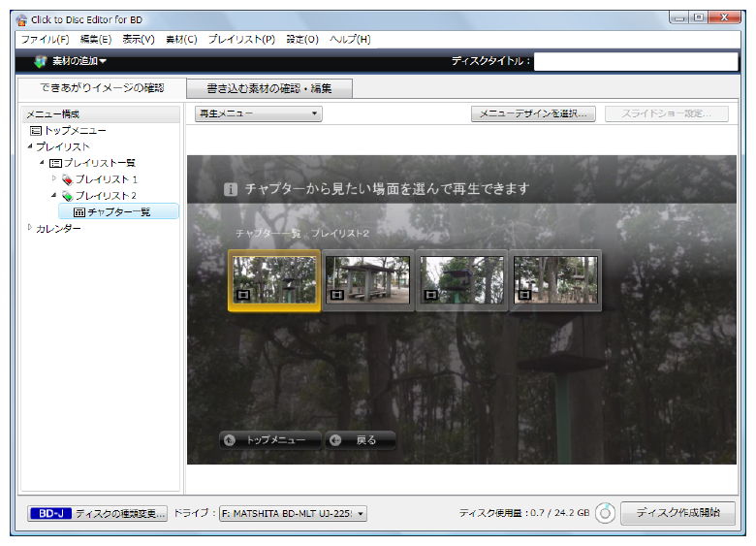
Task: Click the プレイリスト 2 playlist icon
Action: pyautogui.click(x=67, y=196)
